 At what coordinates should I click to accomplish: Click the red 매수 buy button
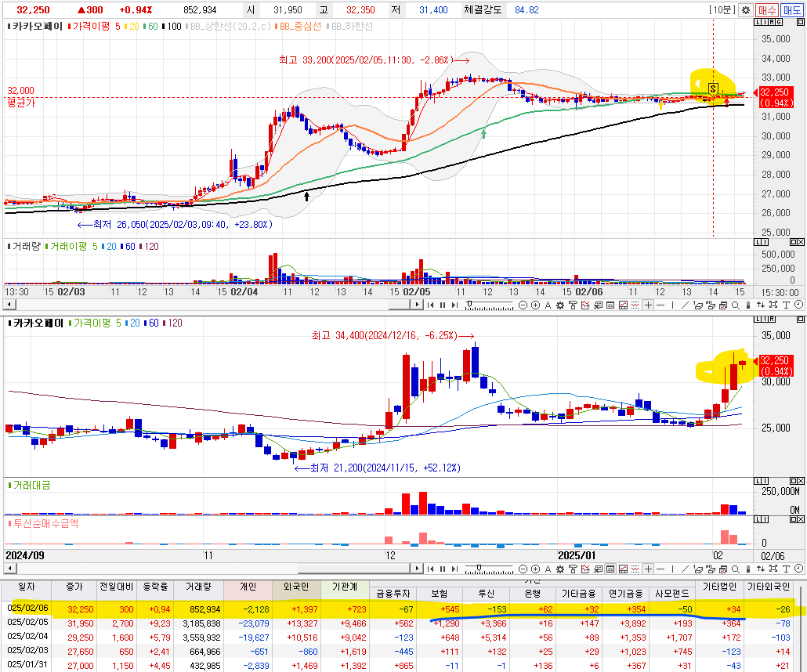click(x=767, y=9)
